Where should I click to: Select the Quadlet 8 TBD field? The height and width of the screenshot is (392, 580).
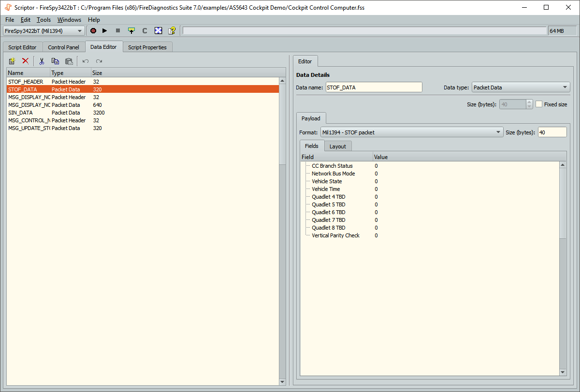328,228
